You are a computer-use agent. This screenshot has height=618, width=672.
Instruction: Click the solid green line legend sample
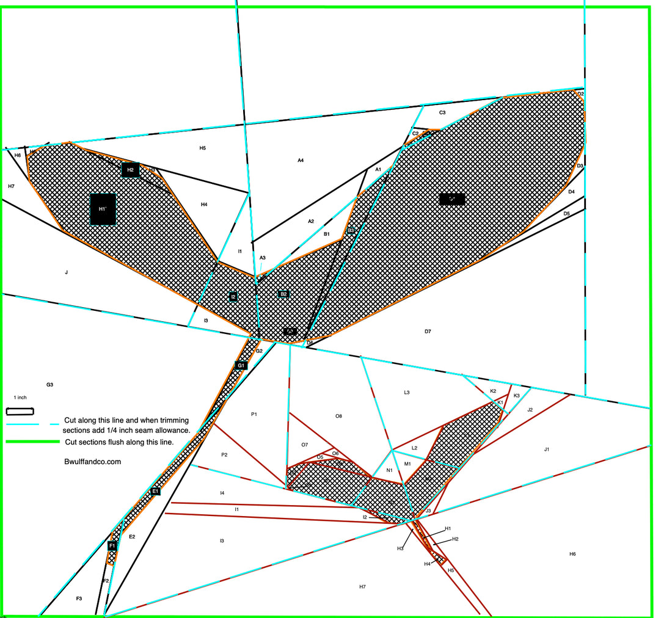pos(32,442)
